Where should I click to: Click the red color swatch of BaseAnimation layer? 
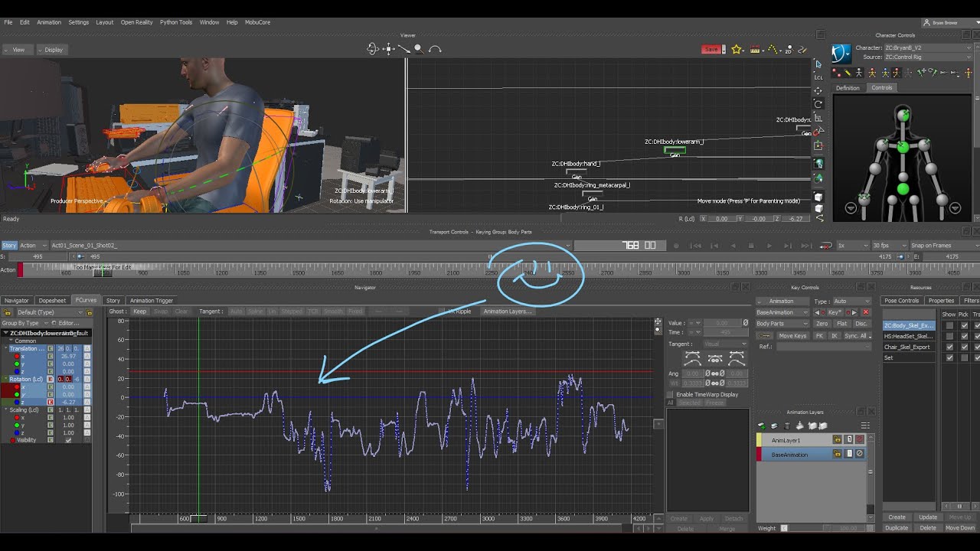[759, 455]
